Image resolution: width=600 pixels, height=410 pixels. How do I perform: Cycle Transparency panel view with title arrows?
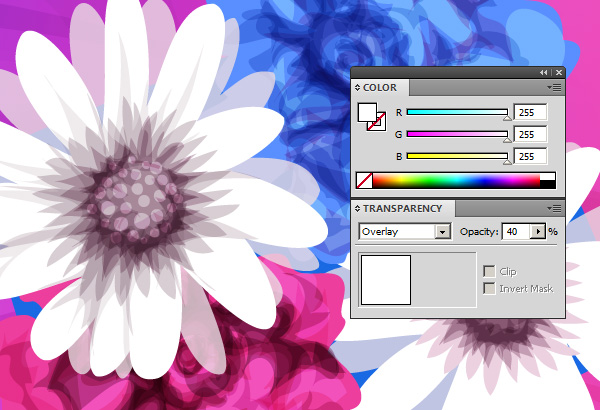pos(358,209)
